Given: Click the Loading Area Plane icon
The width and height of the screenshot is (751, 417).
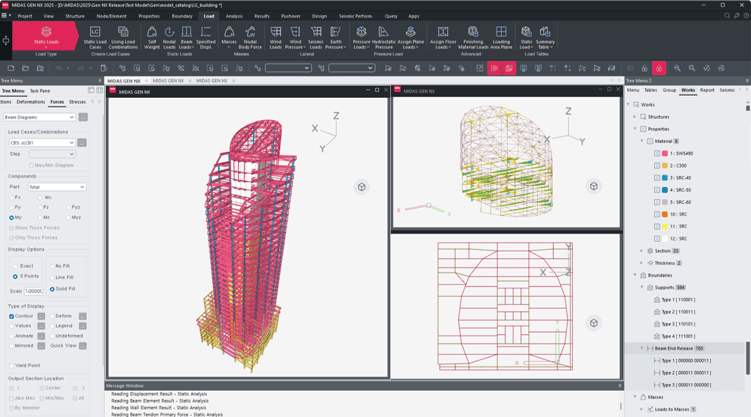Looking at the screenshot, I should pos(501,37).
